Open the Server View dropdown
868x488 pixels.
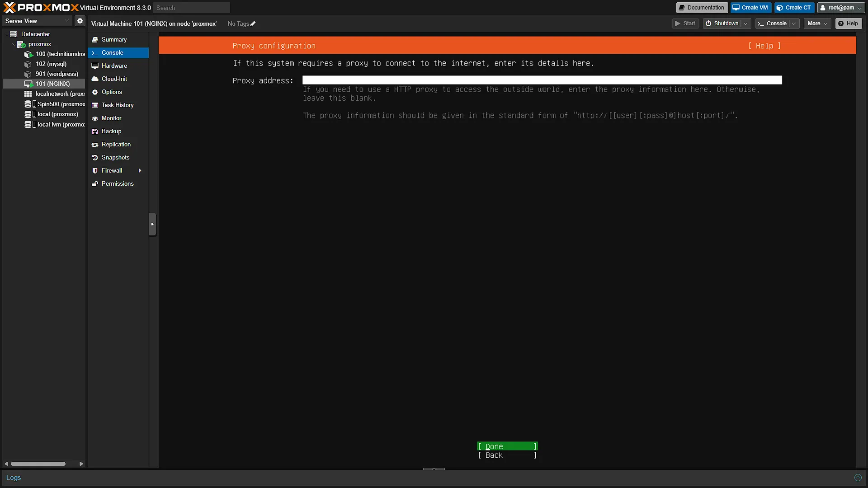point(38,21)
